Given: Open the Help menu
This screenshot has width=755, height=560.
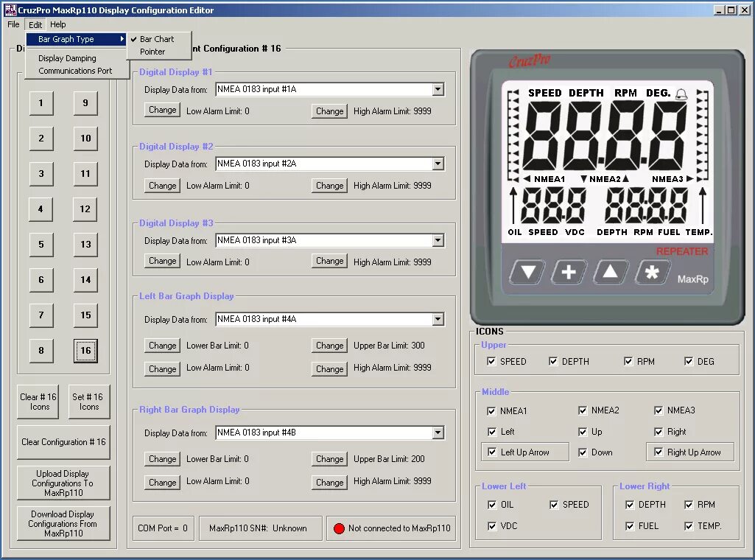Looking at the screenshot, I should click(x=57, y=24).
